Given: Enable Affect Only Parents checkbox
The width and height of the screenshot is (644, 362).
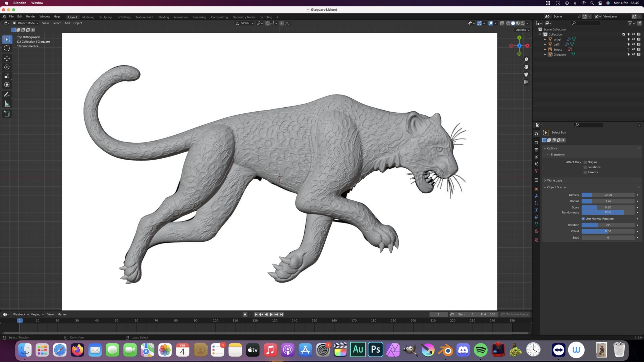Looking at the screenshot, I should [585, 172].
